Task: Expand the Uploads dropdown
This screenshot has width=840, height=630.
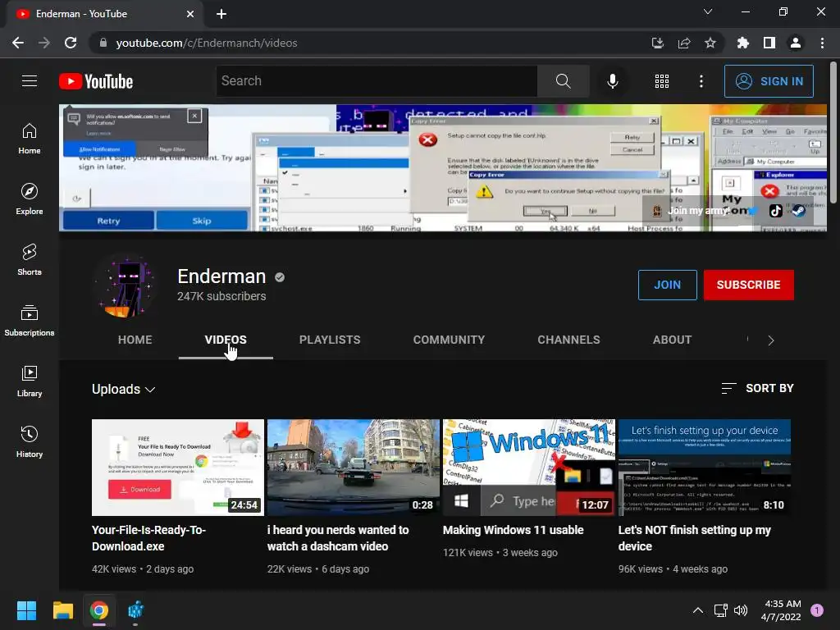Action: [123, 389]
